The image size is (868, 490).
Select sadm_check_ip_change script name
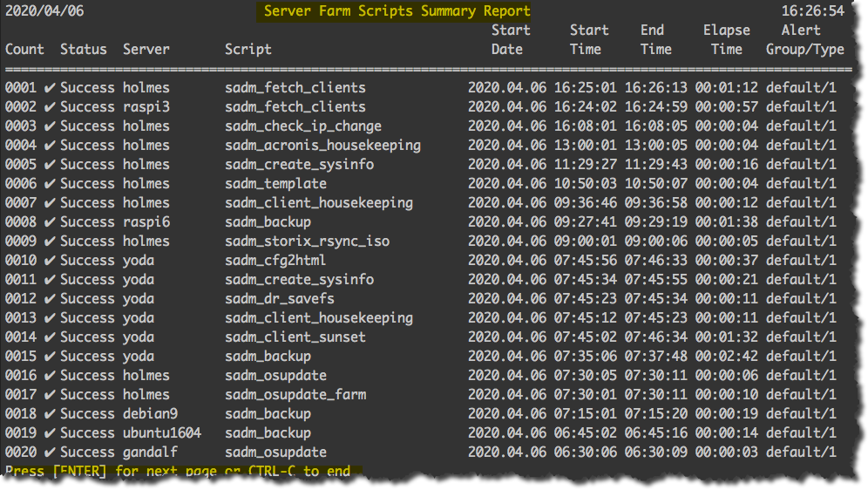coord(302,126)
